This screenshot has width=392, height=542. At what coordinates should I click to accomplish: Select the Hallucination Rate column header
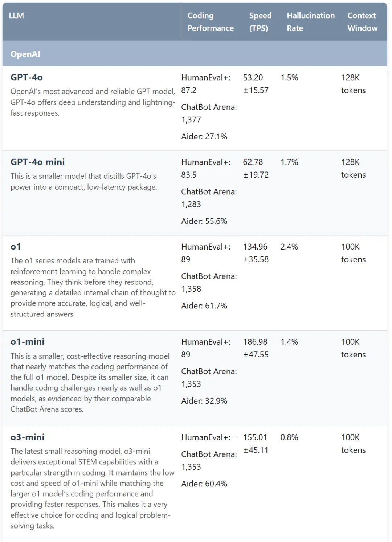tap(311, 22)
